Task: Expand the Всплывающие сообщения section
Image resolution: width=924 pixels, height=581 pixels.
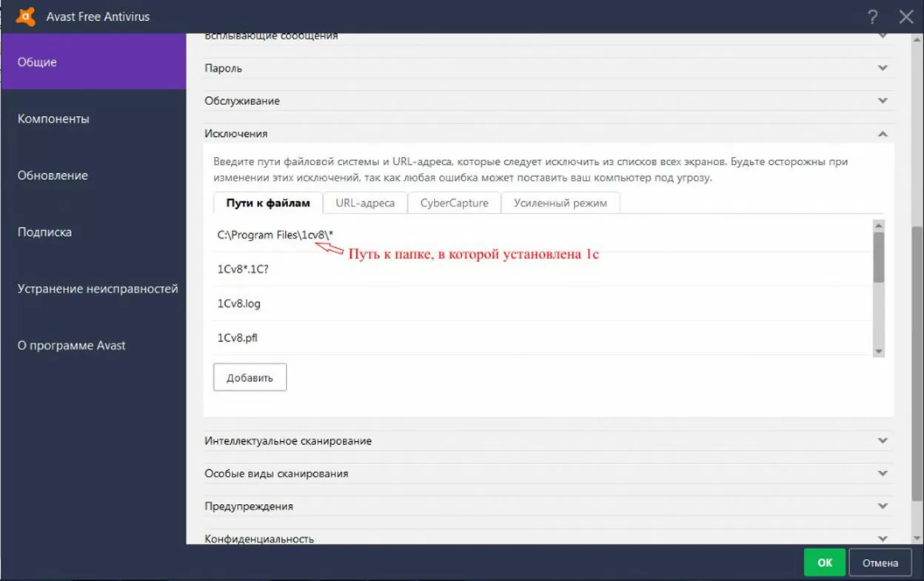Action: tap(549, 36)
